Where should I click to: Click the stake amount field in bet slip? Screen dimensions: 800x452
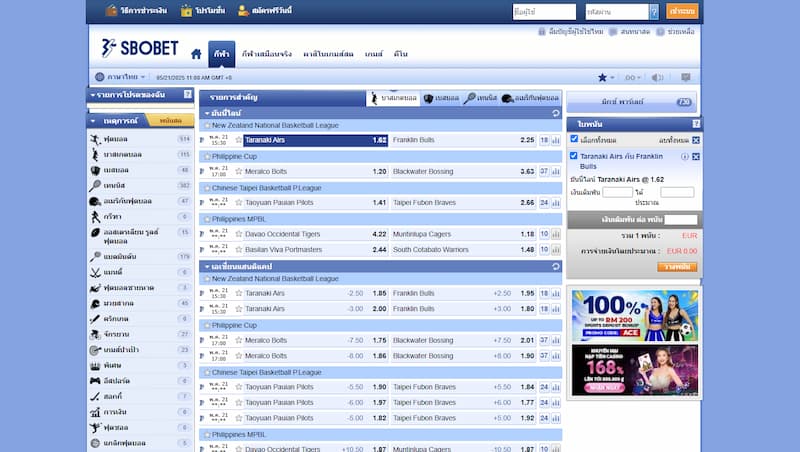pos(617,192)
